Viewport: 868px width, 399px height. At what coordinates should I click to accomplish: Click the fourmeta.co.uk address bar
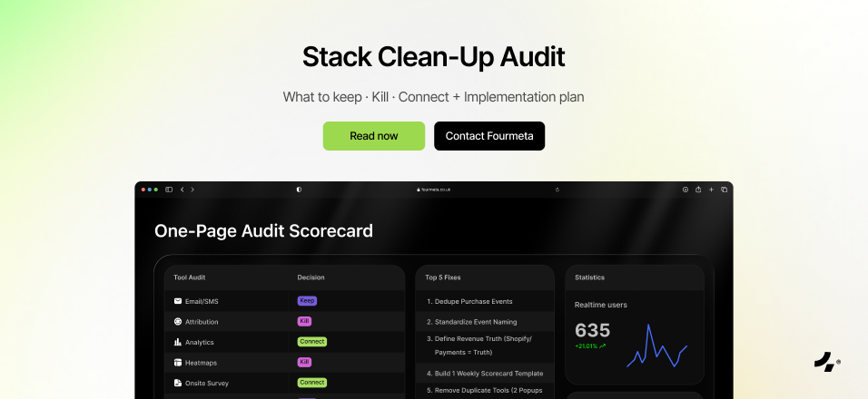pos(433,190)
